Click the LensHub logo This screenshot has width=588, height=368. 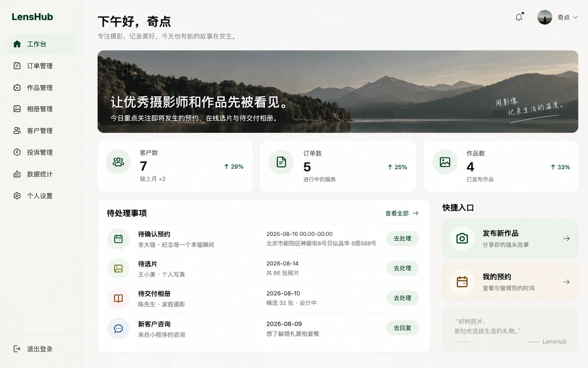coord(32,17)
